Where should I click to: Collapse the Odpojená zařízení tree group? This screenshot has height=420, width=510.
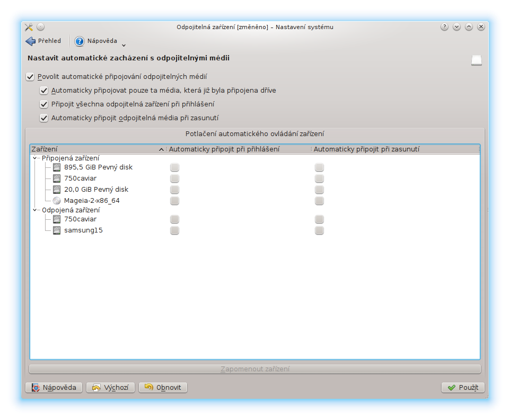click(x=34, y=210)
